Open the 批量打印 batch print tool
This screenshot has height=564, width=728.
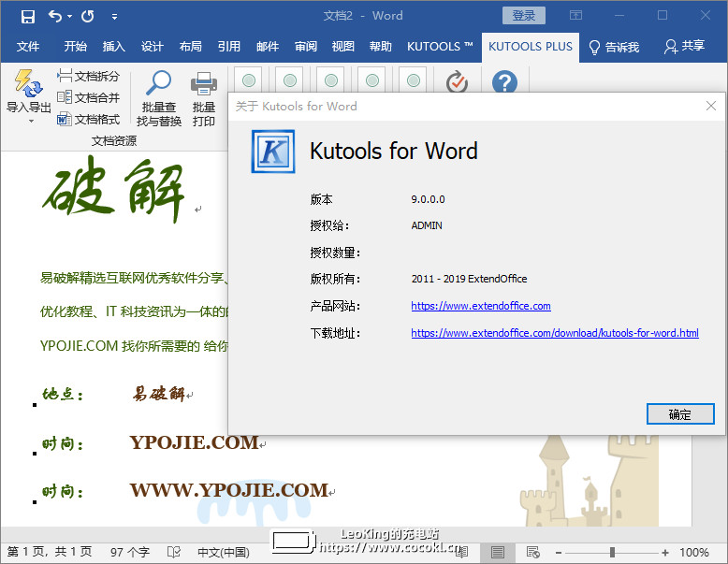(x=204, y=98)
